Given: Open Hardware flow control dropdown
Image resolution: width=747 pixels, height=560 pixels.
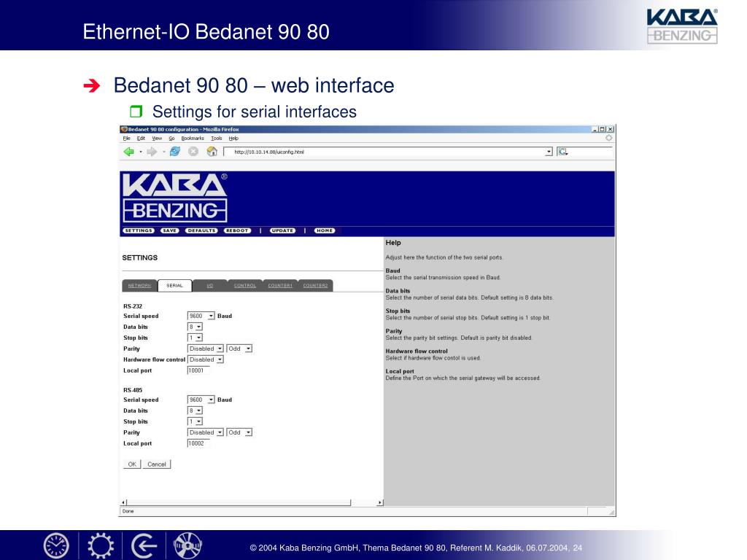Looking at the screenshot, I should (x=220, y=359).
